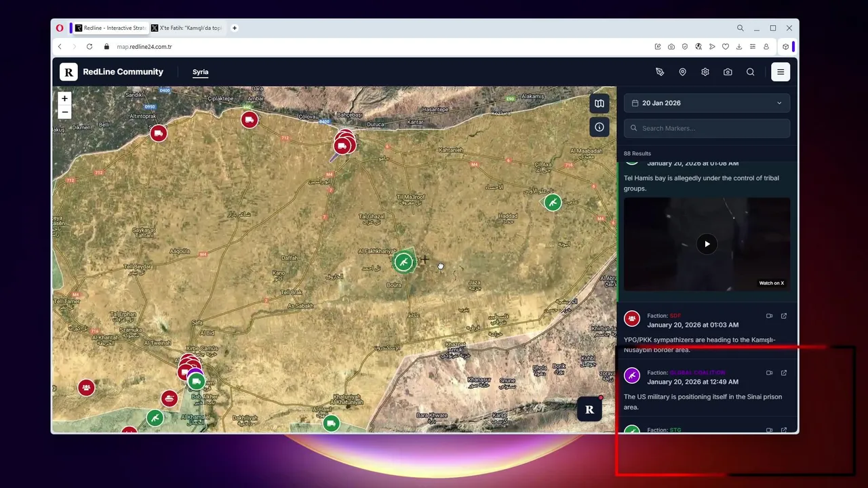Zoom in on the map
The width and height of the screenshot is (868, 488).
tap(64, 98)
